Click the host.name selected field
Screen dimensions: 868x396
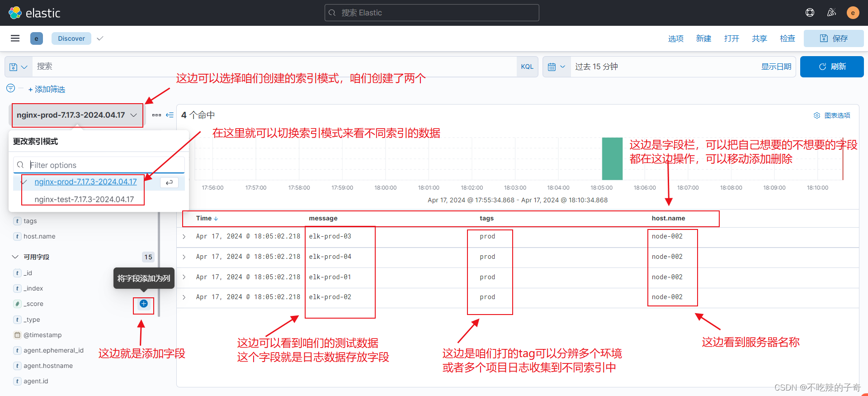(39, 236)
